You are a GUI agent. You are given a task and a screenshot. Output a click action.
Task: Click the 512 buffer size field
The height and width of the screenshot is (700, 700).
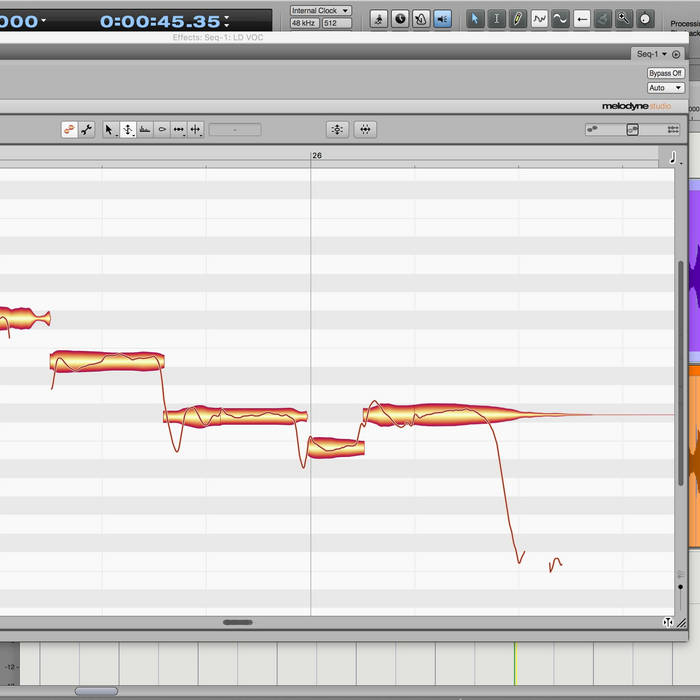(337, 23)
